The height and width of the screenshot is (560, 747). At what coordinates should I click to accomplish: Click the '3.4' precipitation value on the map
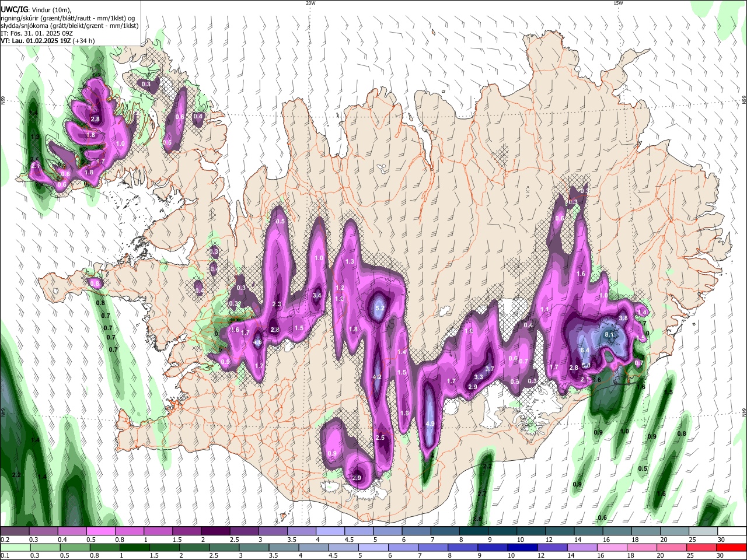pyautogui.click(x=317, y=296)
